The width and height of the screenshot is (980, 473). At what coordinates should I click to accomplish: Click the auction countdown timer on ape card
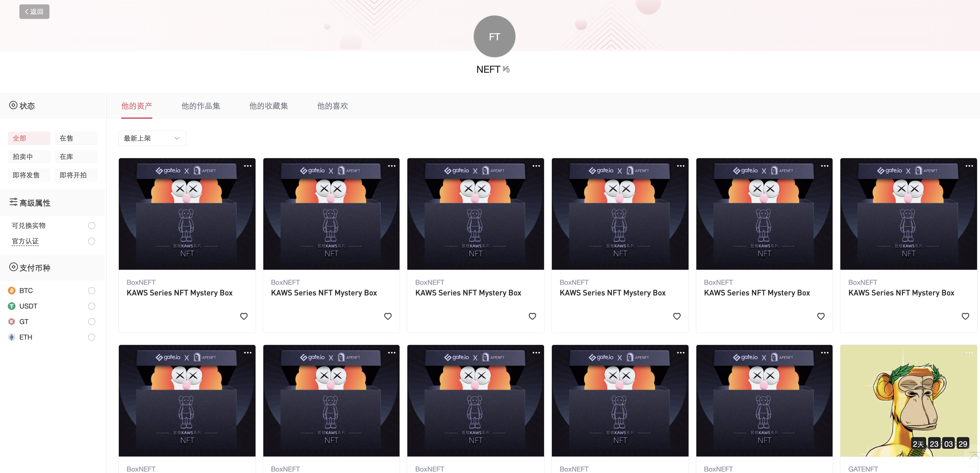coord(940,444)
